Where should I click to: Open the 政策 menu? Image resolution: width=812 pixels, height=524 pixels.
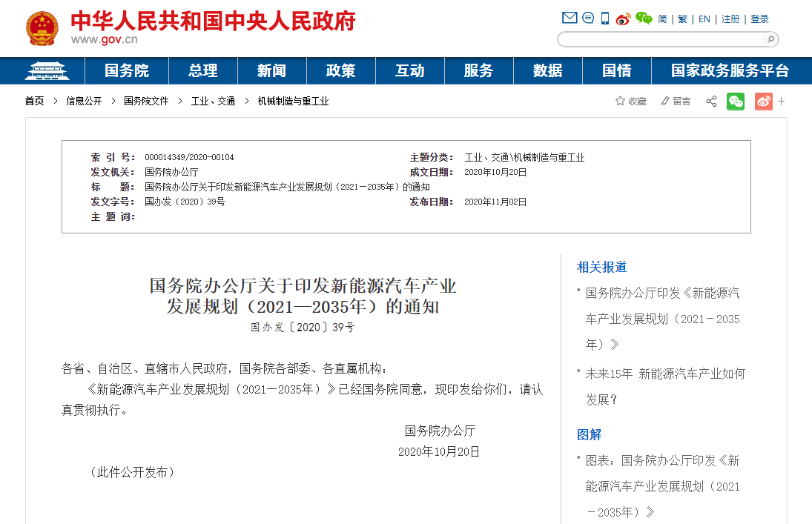point(341,71)
